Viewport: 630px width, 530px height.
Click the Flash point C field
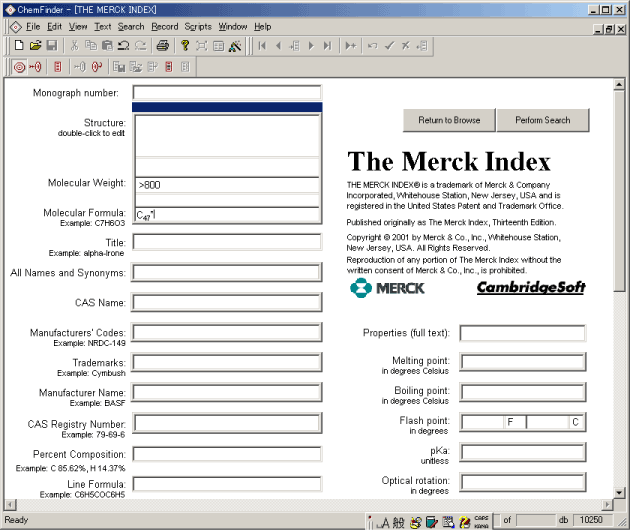point(547,422)
